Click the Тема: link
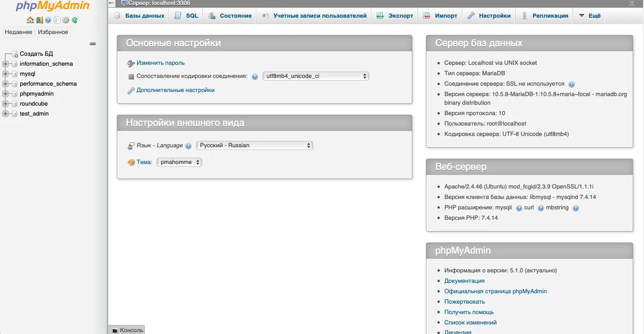Image resolution: width=644 pixels, height=334 pixels. 144,162
